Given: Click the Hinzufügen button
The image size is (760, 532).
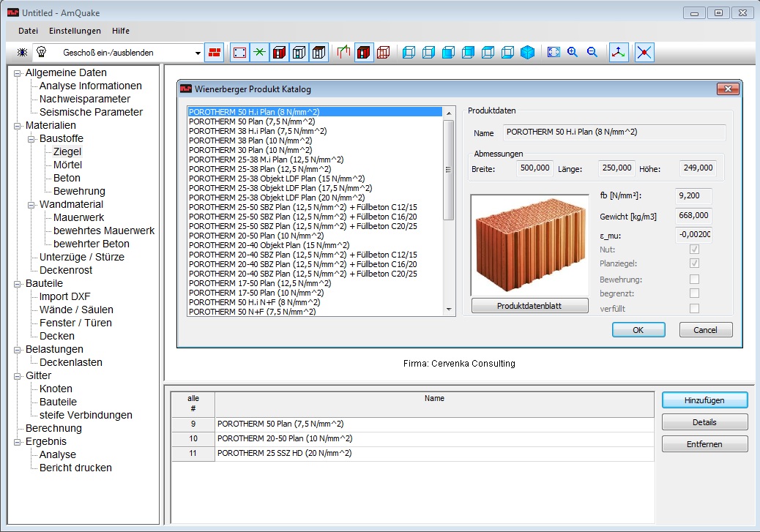Looking at the screenshot, I should (704, 400).
